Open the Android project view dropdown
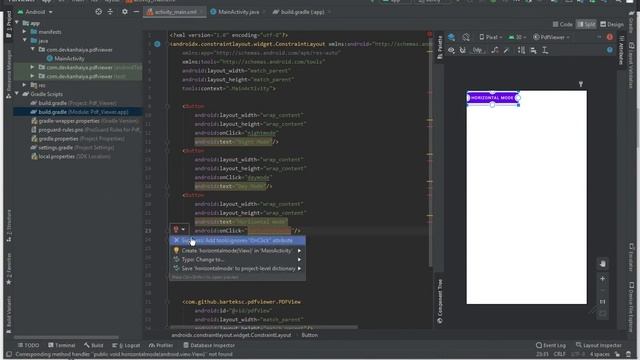This screenshot has width=640, height=360. (x=35, y=12)
